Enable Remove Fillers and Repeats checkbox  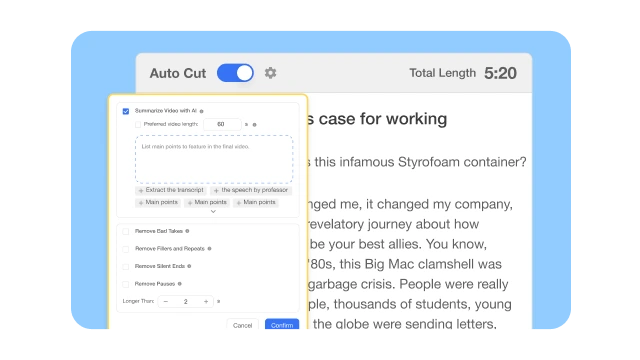click(126, 249)
